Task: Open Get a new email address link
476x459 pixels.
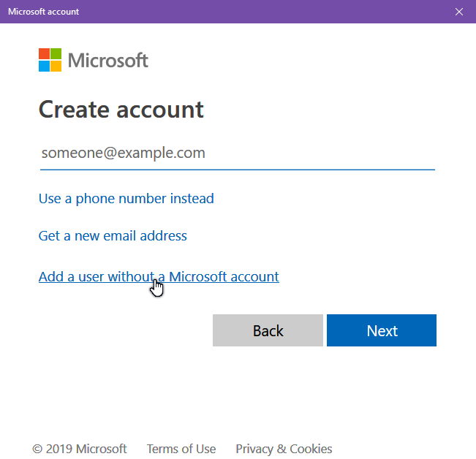Action: (x=113, y=236)
